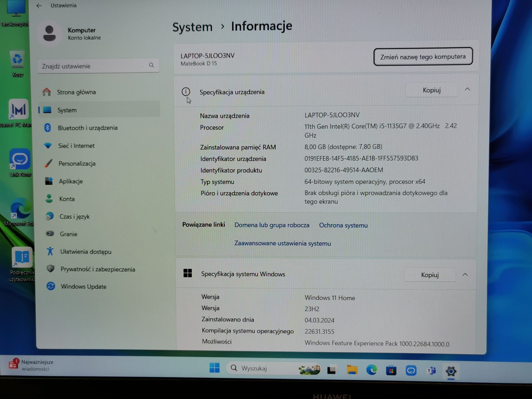Select install date 04.03.2024
Screen dimensions: 532x399
click(320, 320)
